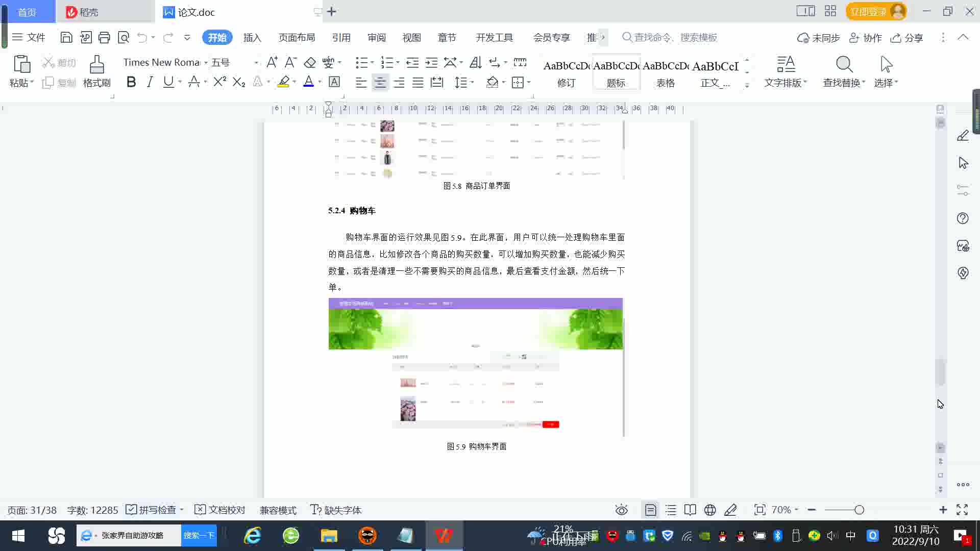The image size is (980, 551).
Task: Expand the font size 五号 dropdown
Action: (x=256, y=63)
